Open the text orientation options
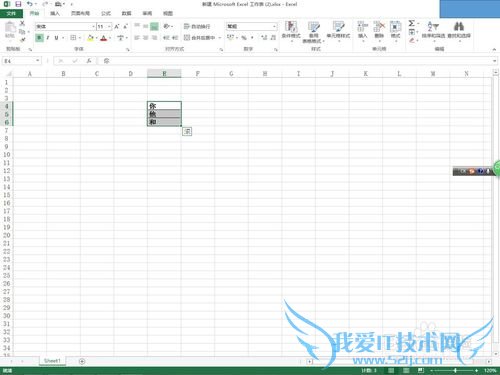Image resolution: width=500 pixels, height=375 pixels. [x=167, y=26]
